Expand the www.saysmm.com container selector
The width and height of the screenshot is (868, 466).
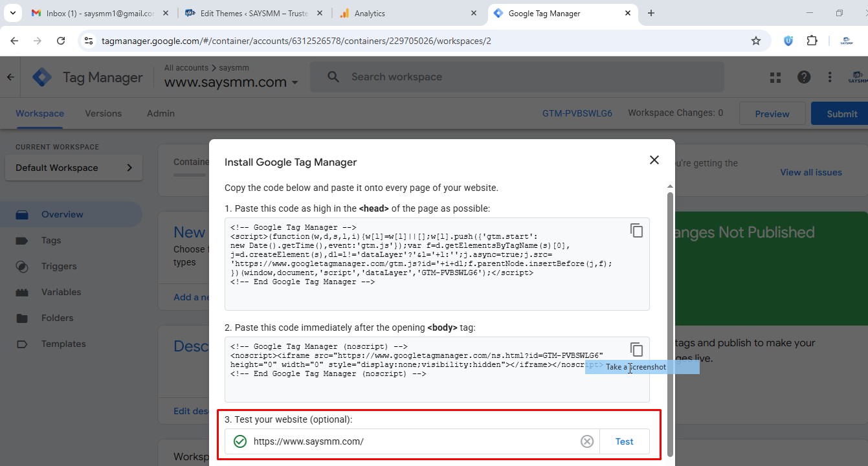[x=295, y=82]
